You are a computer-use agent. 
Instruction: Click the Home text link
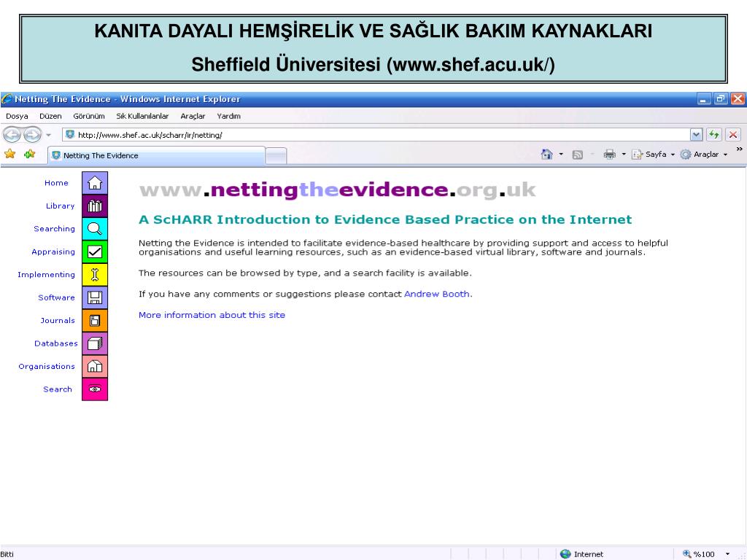click(x=56, y=183)
